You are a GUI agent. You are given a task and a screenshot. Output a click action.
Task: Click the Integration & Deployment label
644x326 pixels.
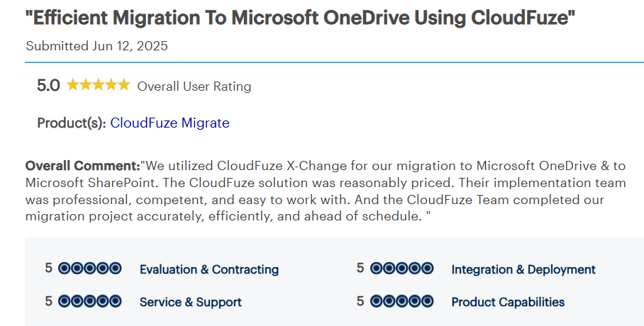point(523,269)
